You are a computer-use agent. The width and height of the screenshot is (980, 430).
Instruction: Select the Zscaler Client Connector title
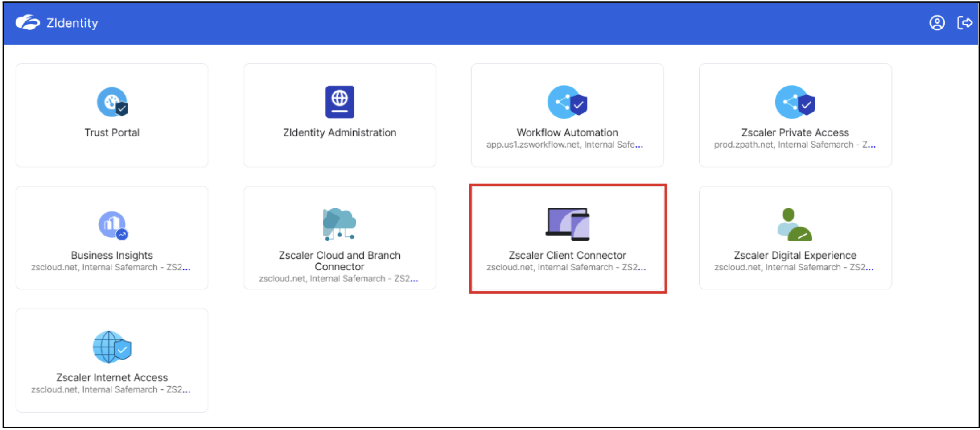click(x=567, y=255)
